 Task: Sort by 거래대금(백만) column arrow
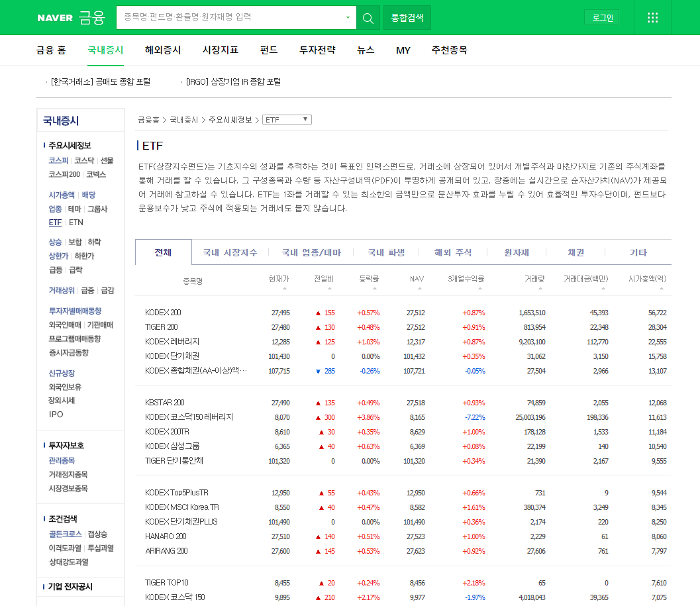(603, 289)
